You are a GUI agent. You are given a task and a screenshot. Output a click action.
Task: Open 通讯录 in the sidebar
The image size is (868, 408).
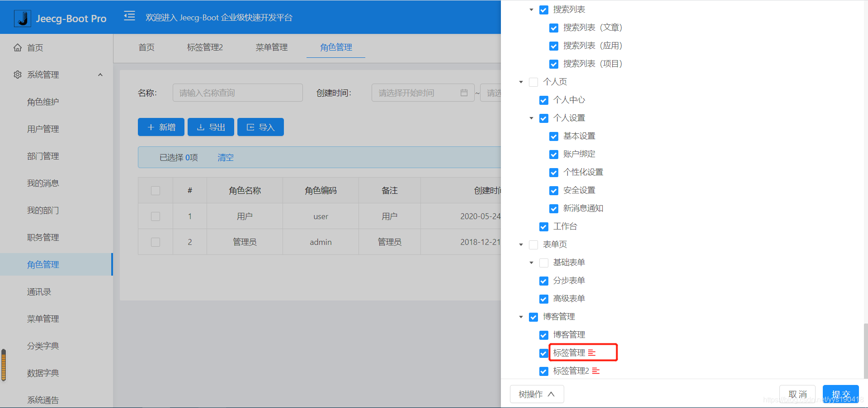click(39, 291)
